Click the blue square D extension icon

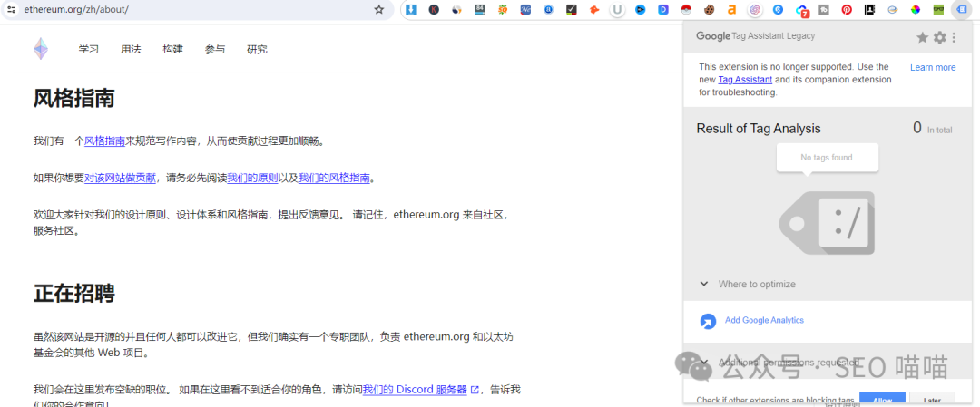click(x=663, y=9)
